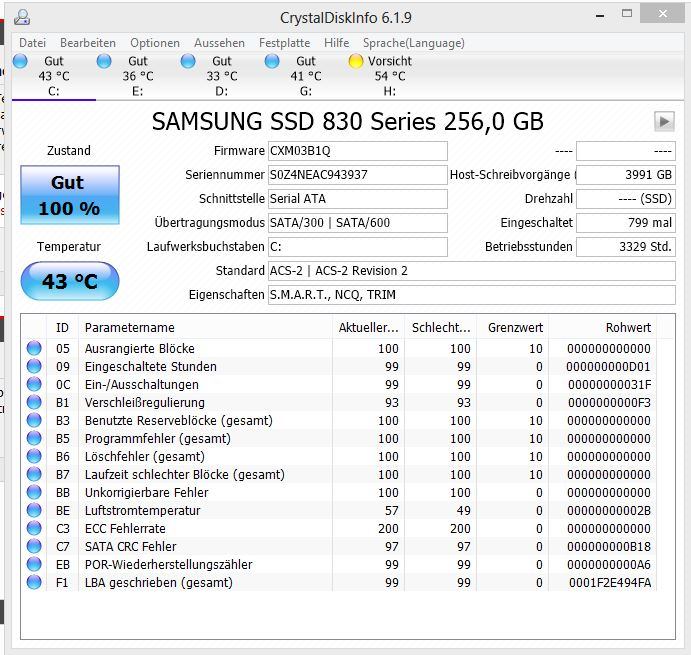Select the LBA geschrieben (gesamt) parameter name
The height and width of the screenshot is (655, 691).
click(x=159, y=582)
